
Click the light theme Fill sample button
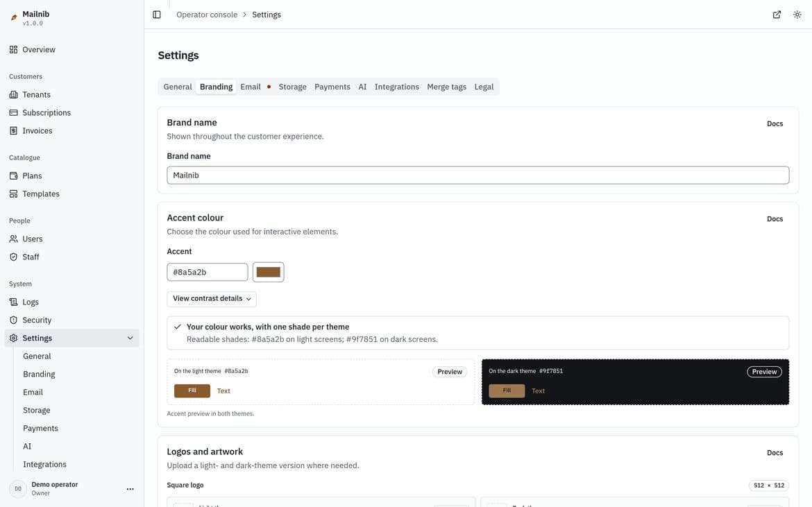click(192, 390)
